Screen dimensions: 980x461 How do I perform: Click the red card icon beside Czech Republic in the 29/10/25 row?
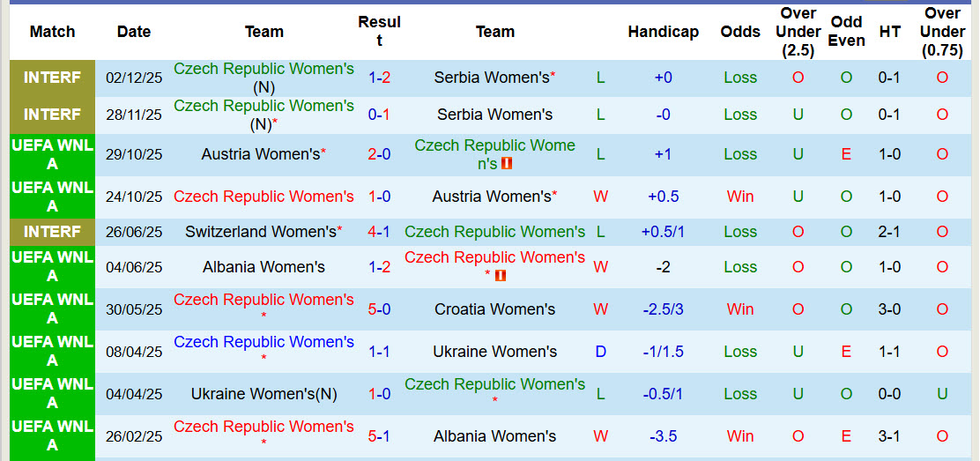click(507, 164)
